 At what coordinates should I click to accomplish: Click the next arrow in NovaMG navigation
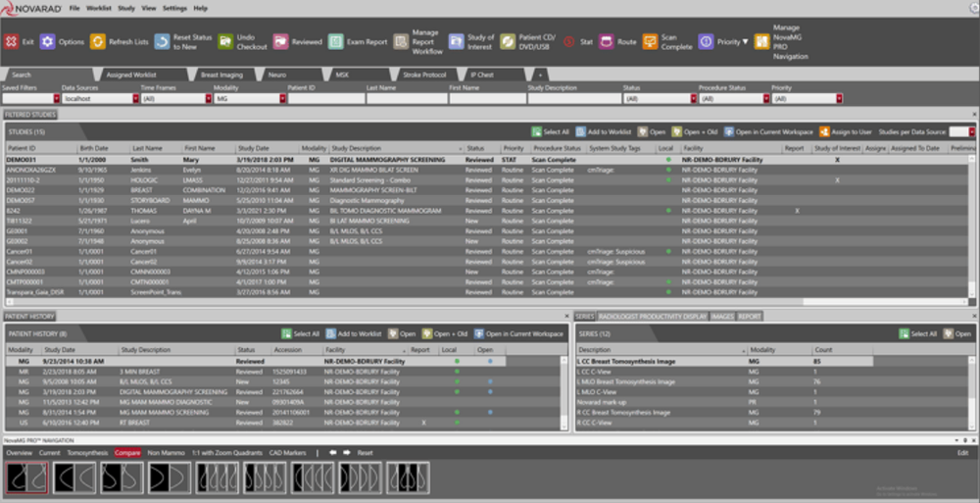tap(347, 452)
